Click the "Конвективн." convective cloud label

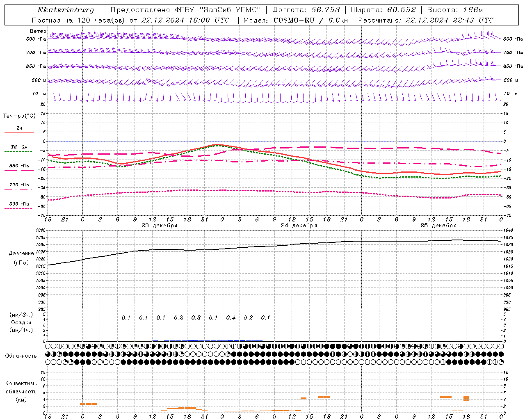(x=21, y=383)
